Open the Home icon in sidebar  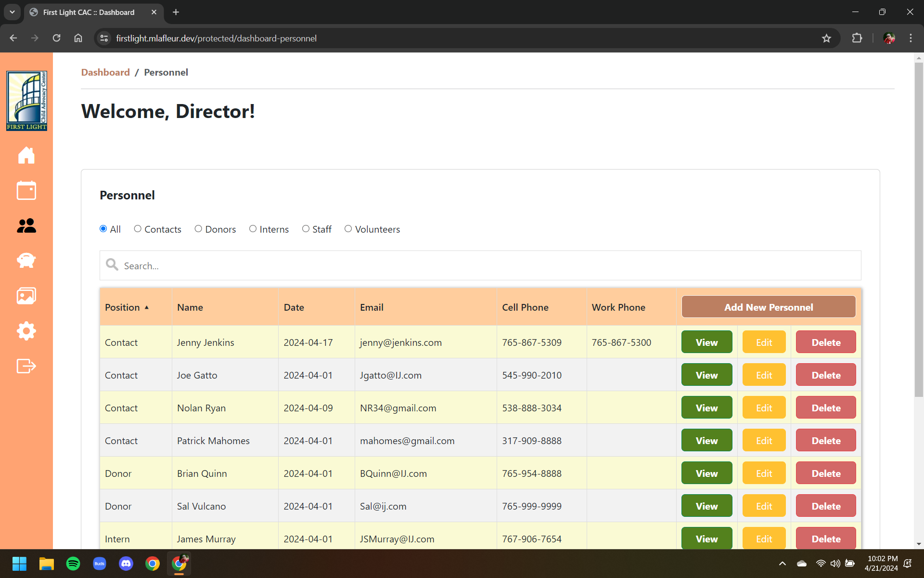click(26, 155)
